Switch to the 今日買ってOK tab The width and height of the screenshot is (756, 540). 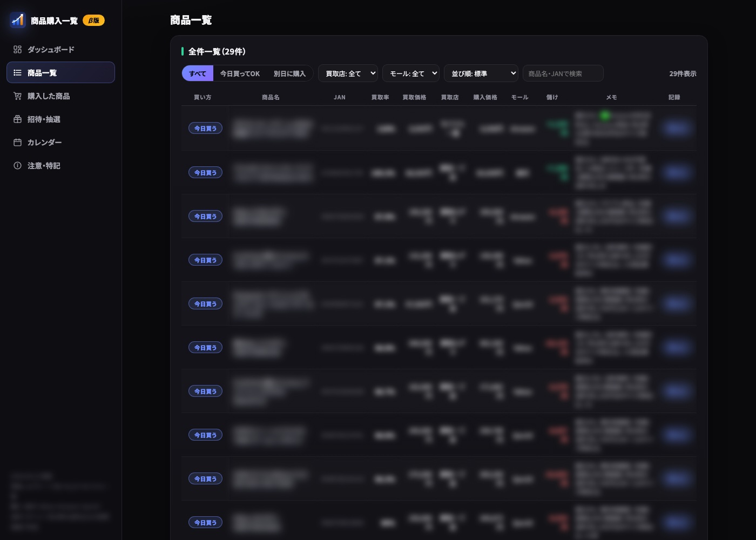coord(240,73)
